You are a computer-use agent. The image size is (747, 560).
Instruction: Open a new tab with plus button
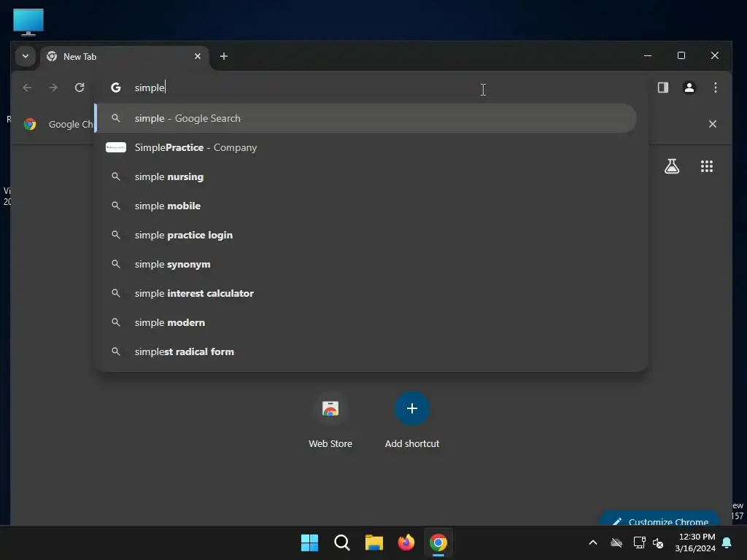click(x=223, y=56)
